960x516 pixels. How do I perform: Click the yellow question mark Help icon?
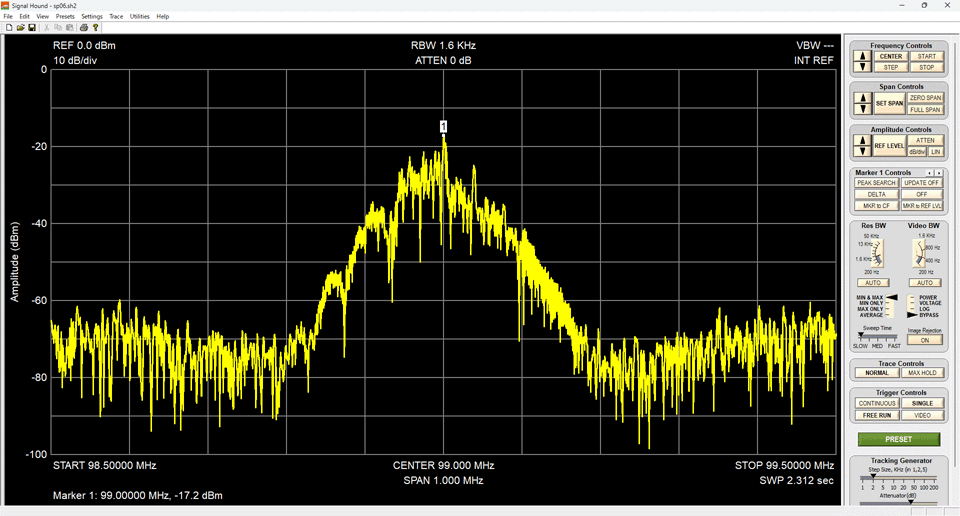click(96, 28)
